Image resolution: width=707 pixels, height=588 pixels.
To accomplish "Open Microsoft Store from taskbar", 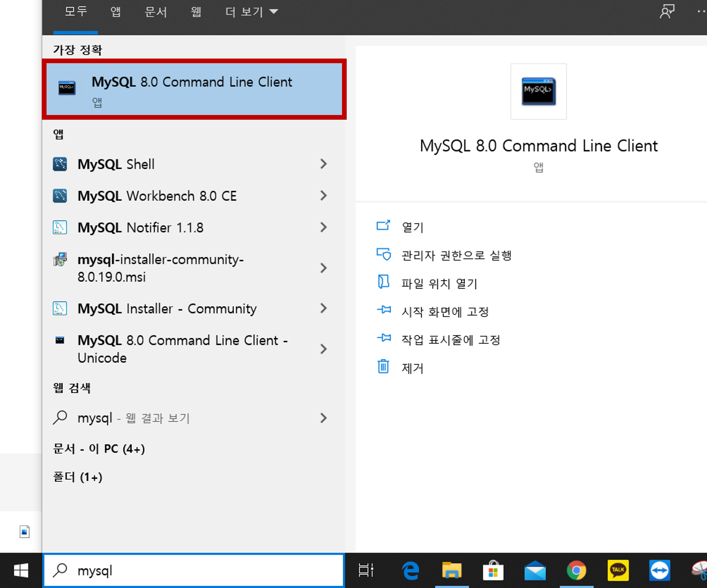I will click(x=493, y=570).
